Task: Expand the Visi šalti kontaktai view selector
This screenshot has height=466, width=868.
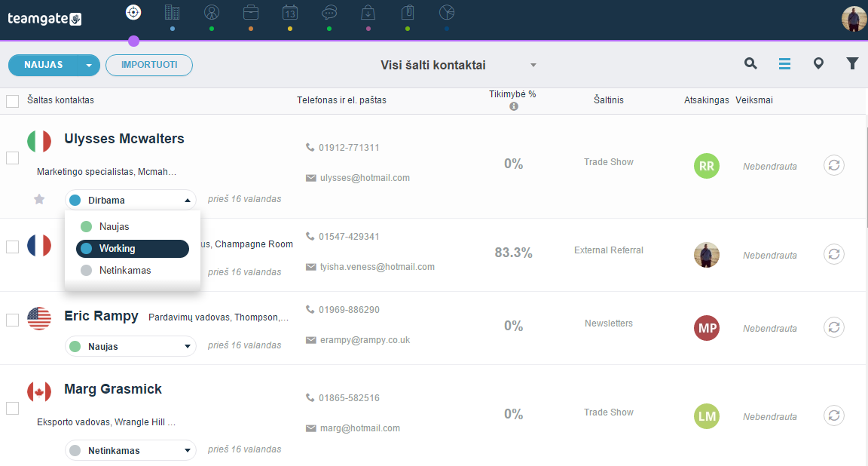Action: [x=533, y=65]
